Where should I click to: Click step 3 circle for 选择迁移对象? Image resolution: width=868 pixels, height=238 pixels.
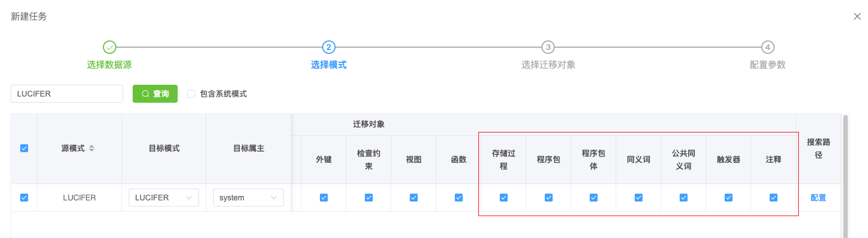coord(548,47)
